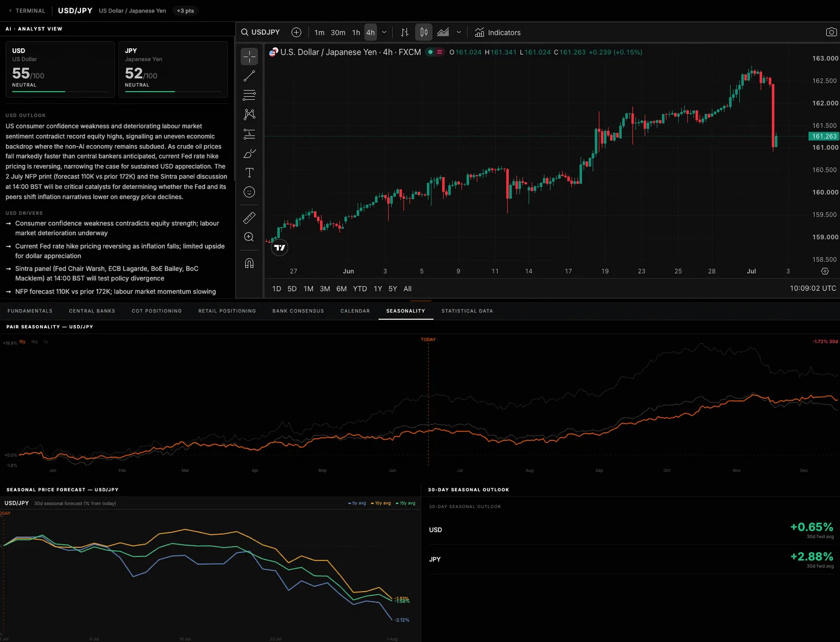The image size is (840, 642).
Task: Switch chart style to Area
Action: 443,33
